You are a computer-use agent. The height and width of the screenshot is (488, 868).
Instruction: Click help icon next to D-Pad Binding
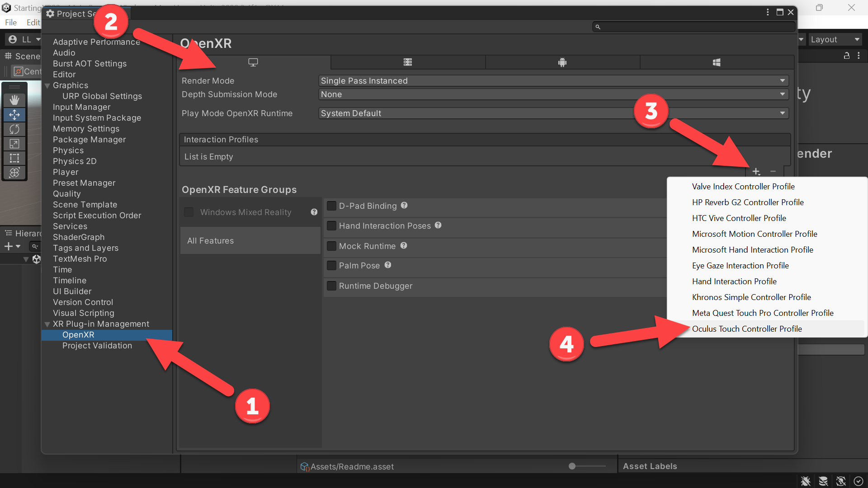404,205
